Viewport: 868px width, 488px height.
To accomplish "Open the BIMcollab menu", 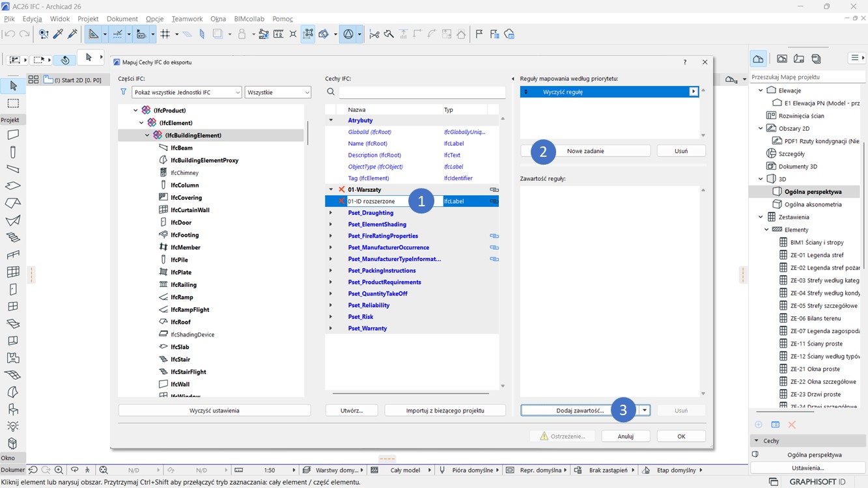I will (249, 19).
